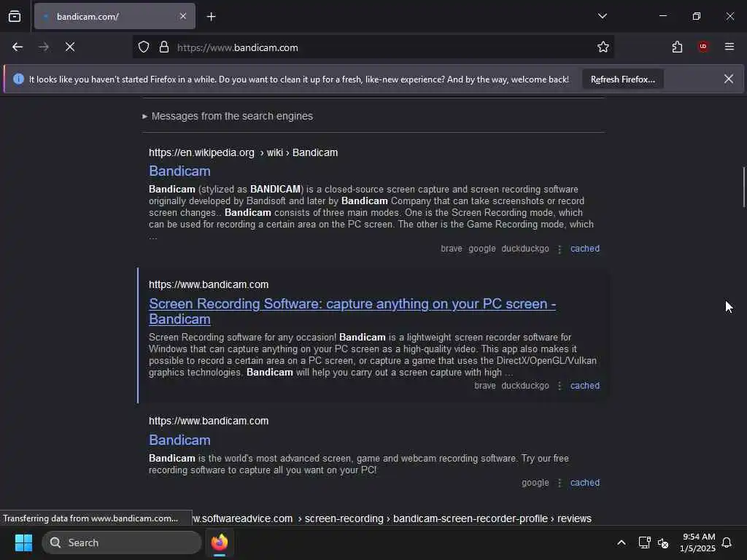
Task: Open the extensions puzzle icon
Action: point(677,47)
